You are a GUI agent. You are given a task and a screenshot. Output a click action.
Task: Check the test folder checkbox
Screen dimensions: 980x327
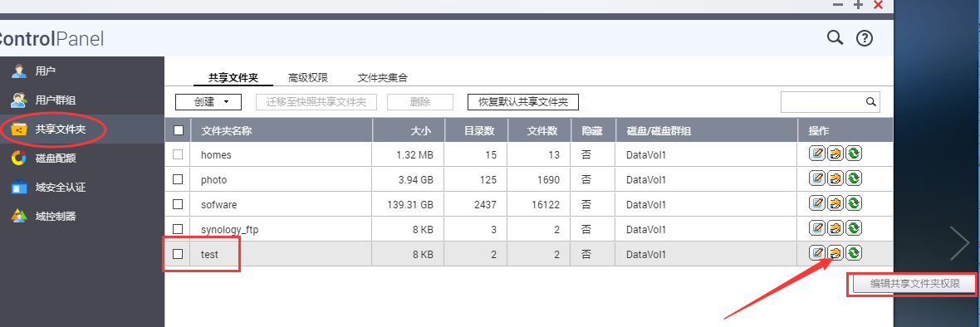pos(178,254)
